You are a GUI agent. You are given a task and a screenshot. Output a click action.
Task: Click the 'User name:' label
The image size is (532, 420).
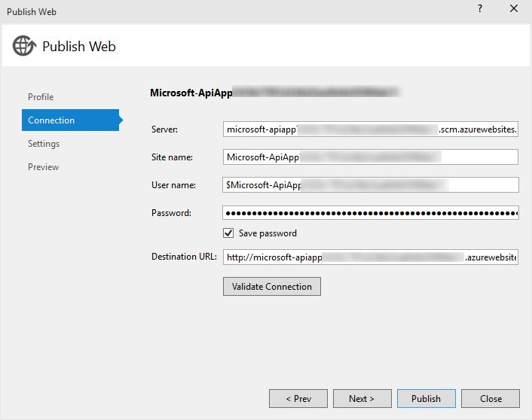pyautogui.click(x=173, y=184)
